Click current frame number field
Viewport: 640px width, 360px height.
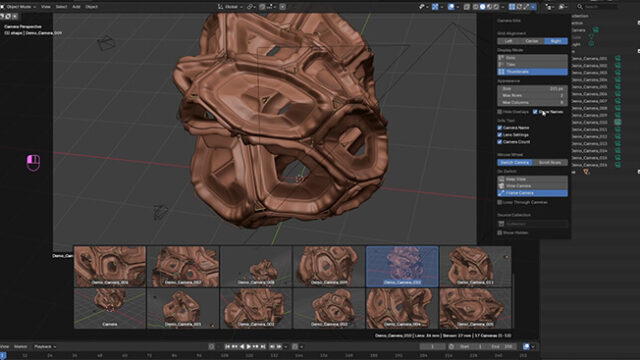pos(433,347)
